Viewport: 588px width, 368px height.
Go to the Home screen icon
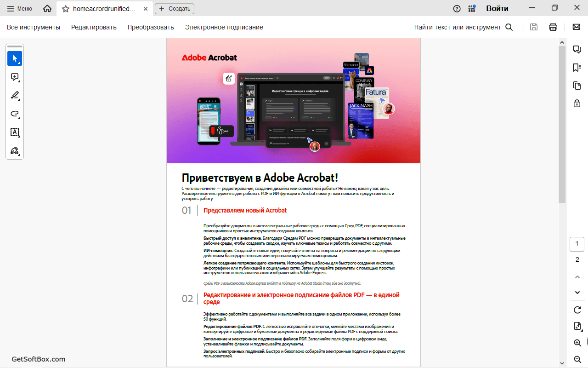pos(47,8)
